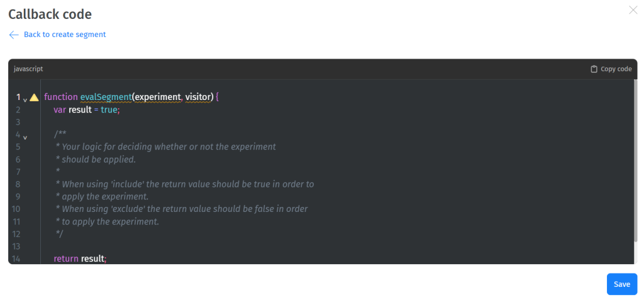Screen dimensions: 644x300
Task: Place cursor on evalSegment function name
Action: coord(105,97)
